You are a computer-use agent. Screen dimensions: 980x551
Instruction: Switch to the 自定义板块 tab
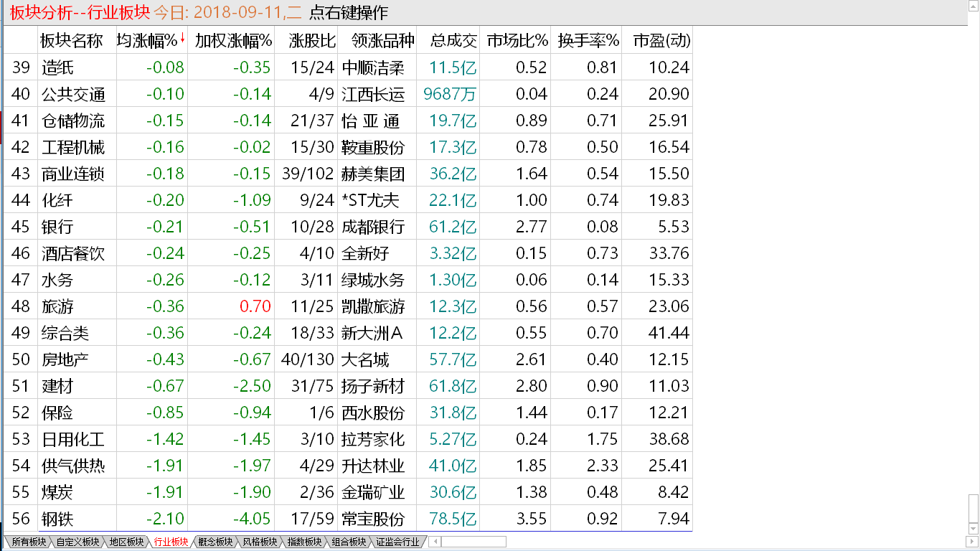click(x=77, y=542)
